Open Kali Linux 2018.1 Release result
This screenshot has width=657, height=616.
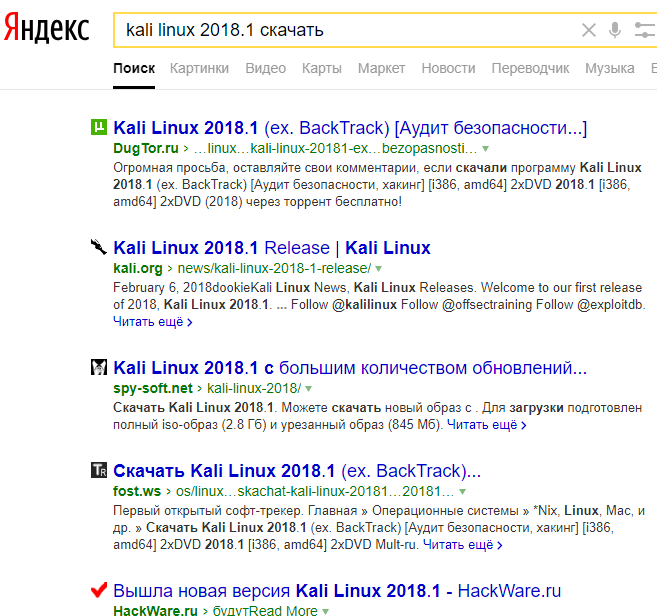(x=272, y=248)
